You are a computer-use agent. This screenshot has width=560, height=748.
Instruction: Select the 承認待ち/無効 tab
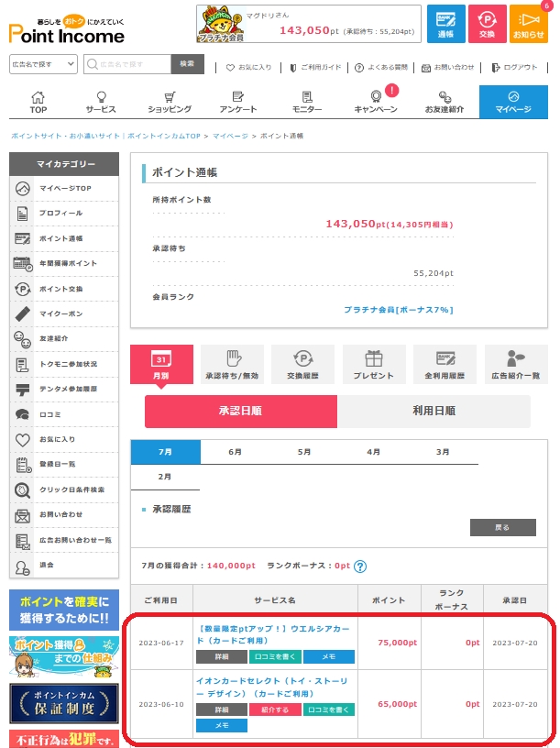coord(232,365)
